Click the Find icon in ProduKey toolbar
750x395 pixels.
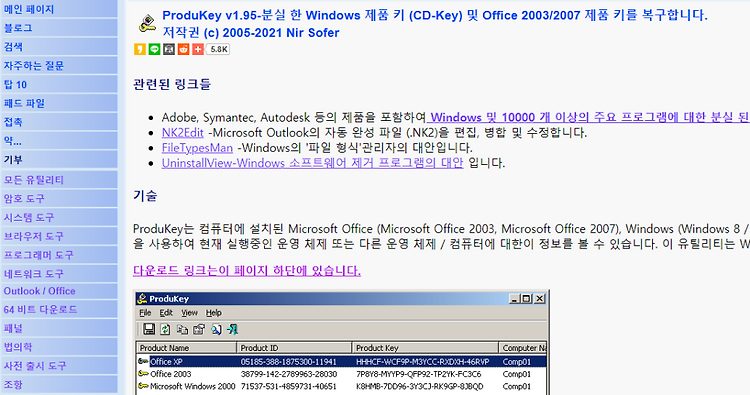click(x=216, y=329)
